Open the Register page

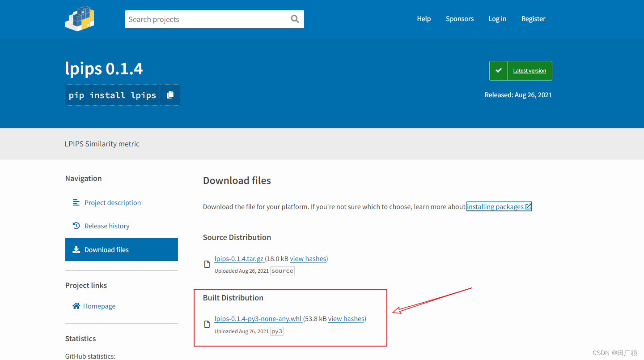point(533,18)
